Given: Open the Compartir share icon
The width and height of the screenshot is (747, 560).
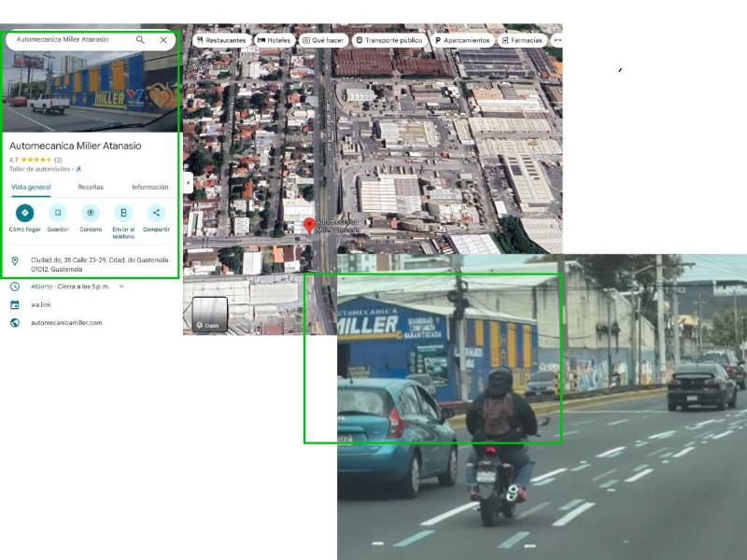Looking at the screenshot, I should [x=156, y=212].
